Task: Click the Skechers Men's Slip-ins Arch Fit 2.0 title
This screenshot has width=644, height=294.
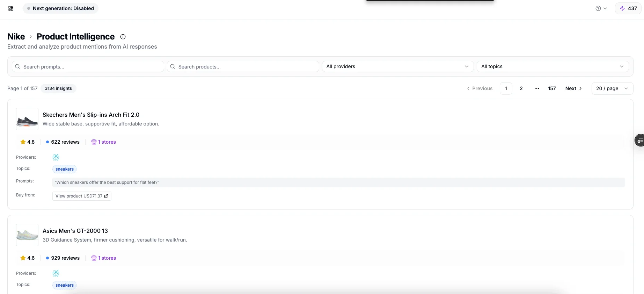Action: tap(91, 115)
